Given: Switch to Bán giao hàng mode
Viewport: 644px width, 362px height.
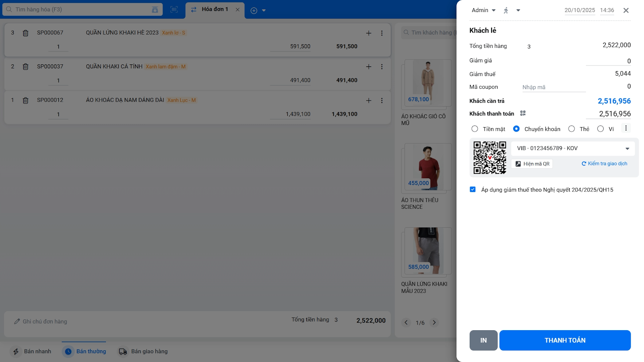Looking at the screenshot, I should (143, 352).
